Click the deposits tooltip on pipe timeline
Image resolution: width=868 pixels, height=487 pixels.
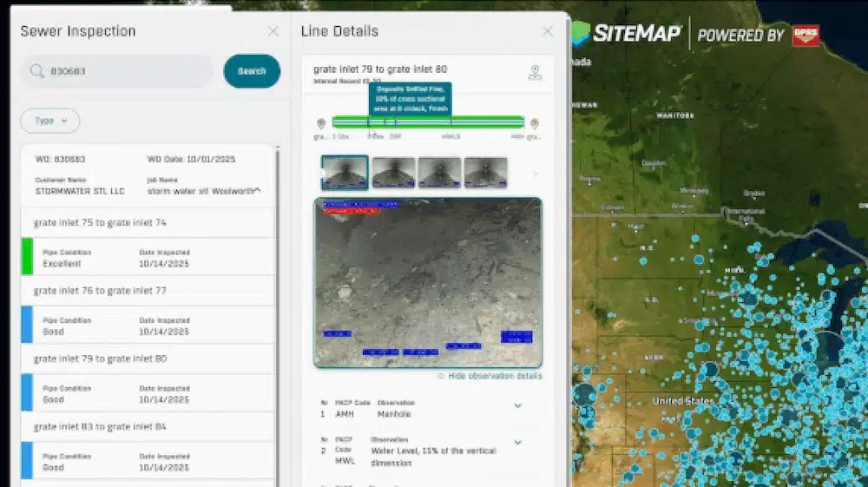coord(411,98)
